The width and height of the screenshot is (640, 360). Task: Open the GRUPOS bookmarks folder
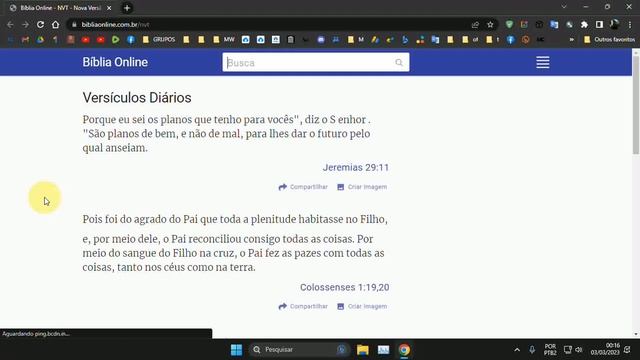coord(159,40)
